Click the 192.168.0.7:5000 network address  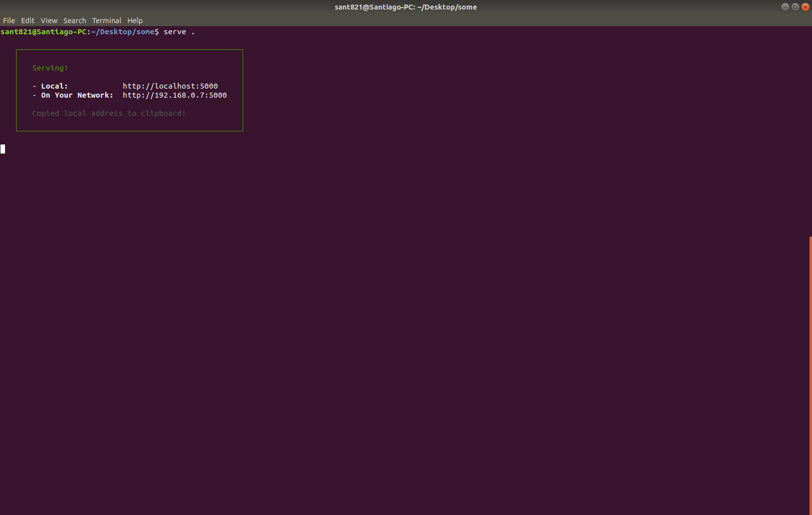[175, 95]
